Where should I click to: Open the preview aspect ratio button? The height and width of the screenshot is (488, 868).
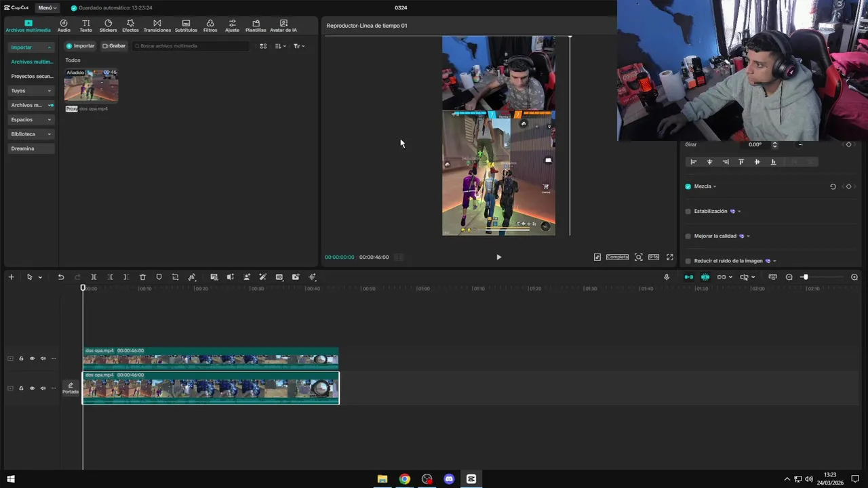click(x=654, y=258)
